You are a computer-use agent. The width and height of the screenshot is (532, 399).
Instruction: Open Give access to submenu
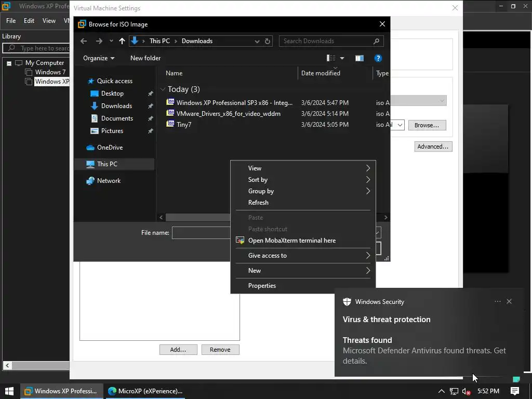pyautogui.click(x=303, y=256)
